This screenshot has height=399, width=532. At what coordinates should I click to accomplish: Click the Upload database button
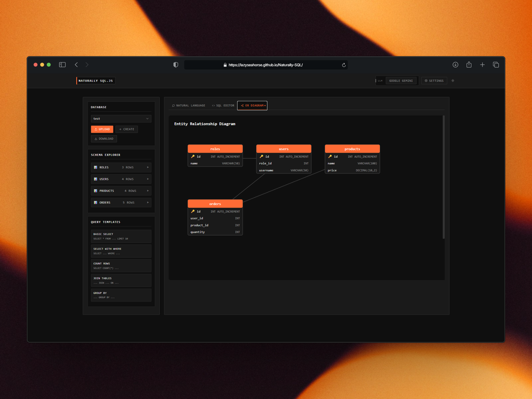102,129
